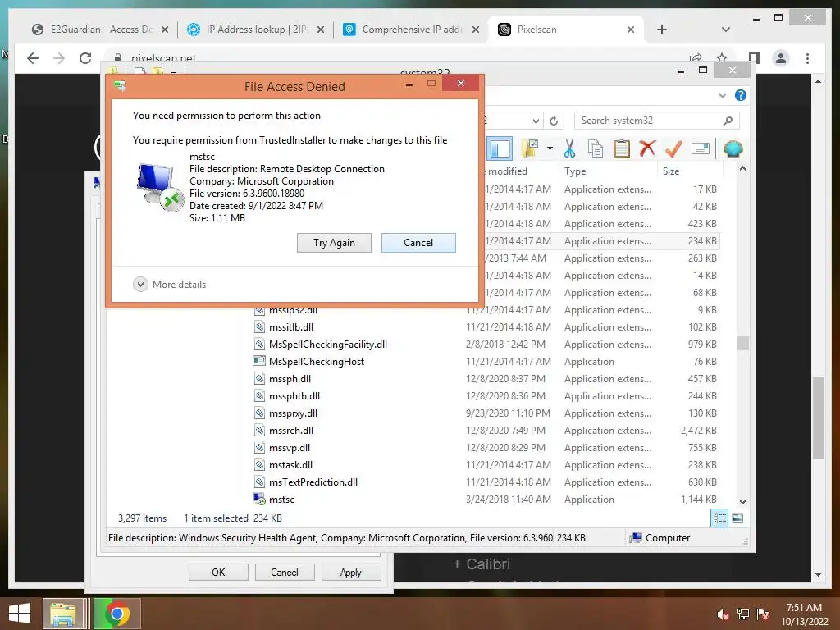This screenshot has width=840, height=630.
Task: Open Chrome three-dot menu
Action: click(807, 58)
